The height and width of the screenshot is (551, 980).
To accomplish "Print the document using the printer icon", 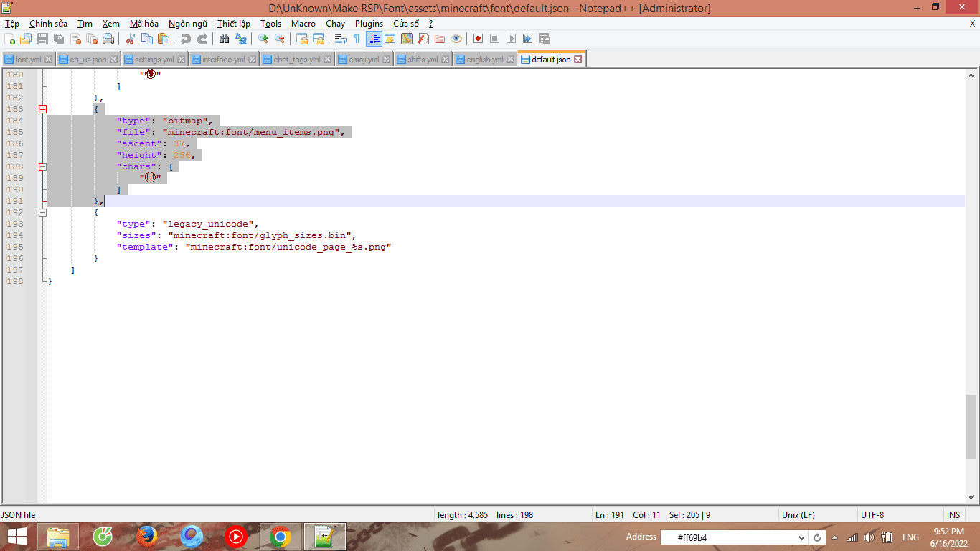I will (x=108, y=39).
